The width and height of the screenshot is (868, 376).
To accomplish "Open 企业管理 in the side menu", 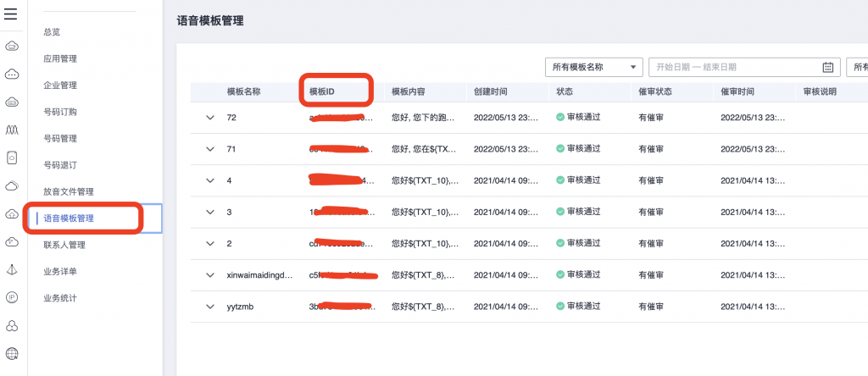I will point(60,86).
